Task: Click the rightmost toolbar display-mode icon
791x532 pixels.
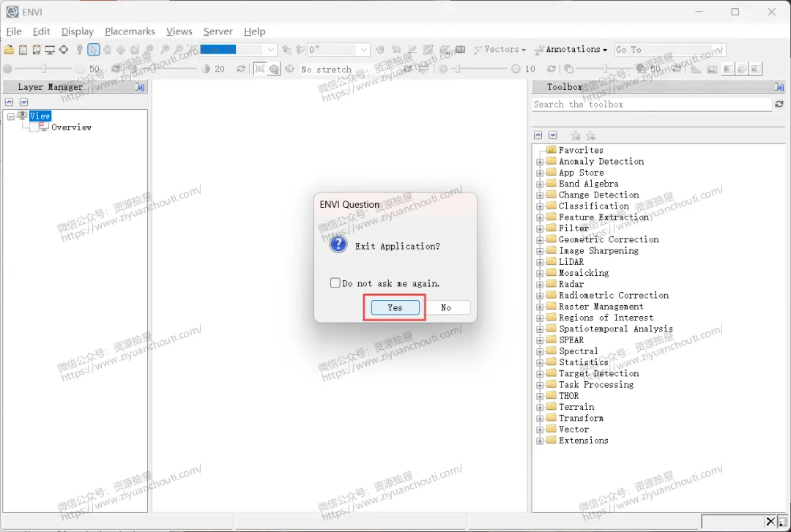Action: (755, 69)
